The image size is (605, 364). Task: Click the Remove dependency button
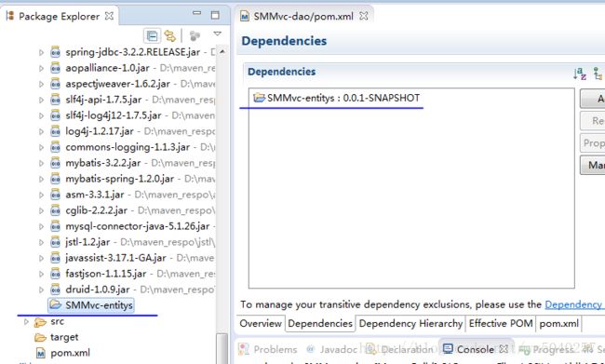pyautogui.click(x=593, y=121)
